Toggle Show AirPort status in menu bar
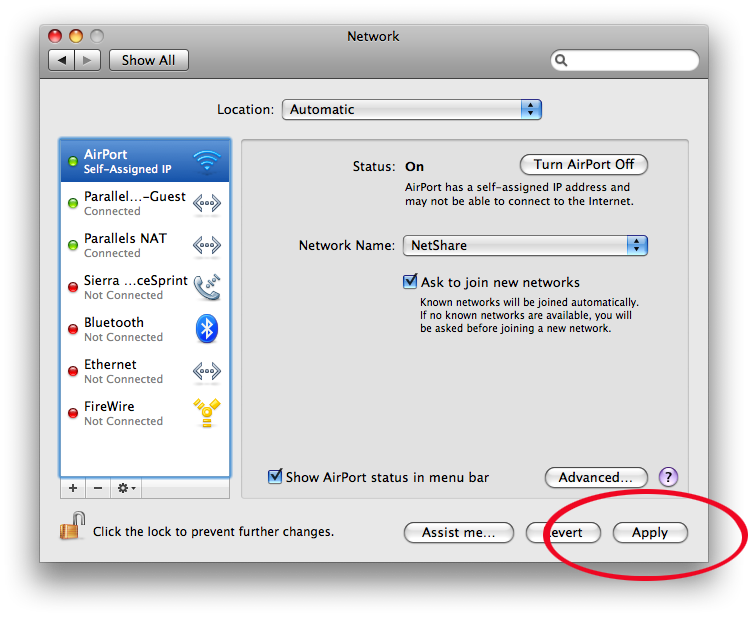Viewport: 748px width, 617px height. pos(275,476)
